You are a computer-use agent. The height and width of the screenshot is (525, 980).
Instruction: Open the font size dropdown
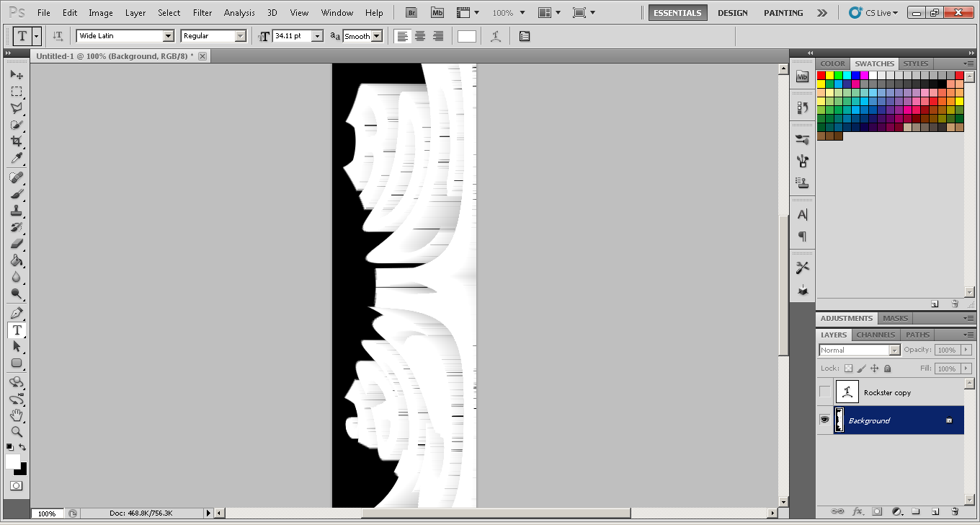[317, 36]
